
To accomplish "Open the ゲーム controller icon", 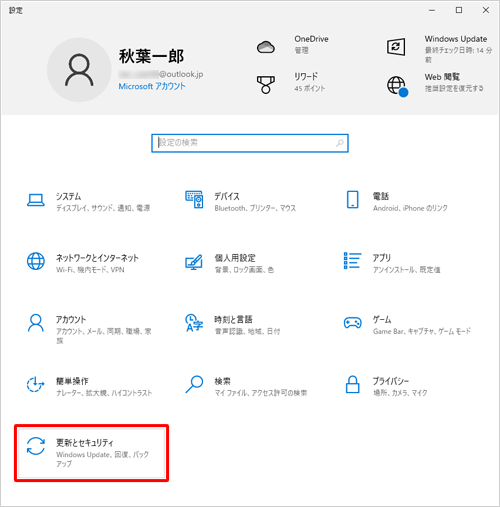I will 353,323.
